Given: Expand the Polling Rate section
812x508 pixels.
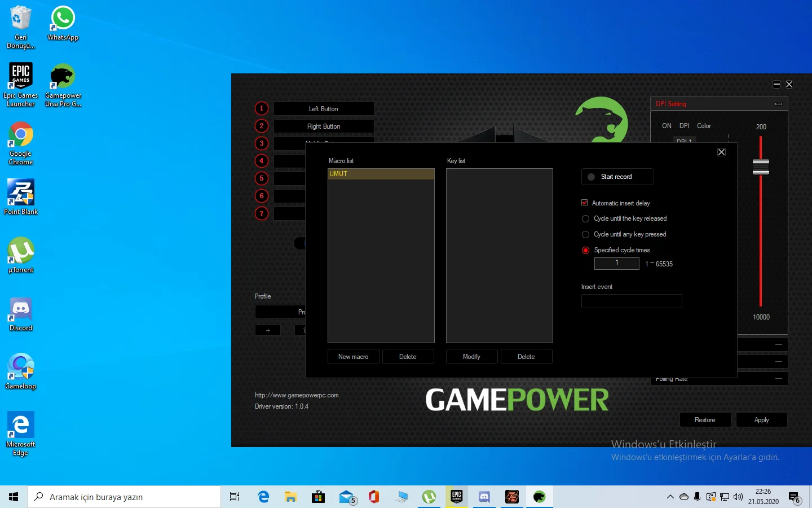Looking at the screenshot, I should [778, 379].
